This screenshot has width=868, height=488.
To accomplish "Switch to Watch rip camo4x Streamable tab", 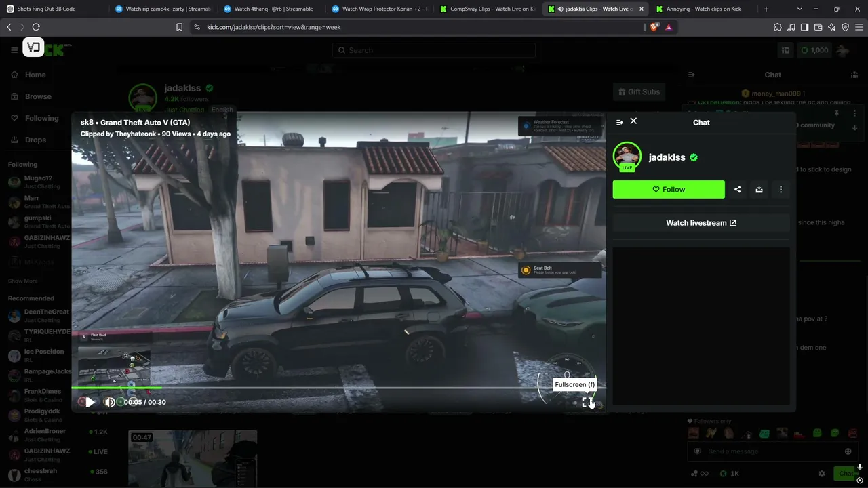I will point(163,9).
